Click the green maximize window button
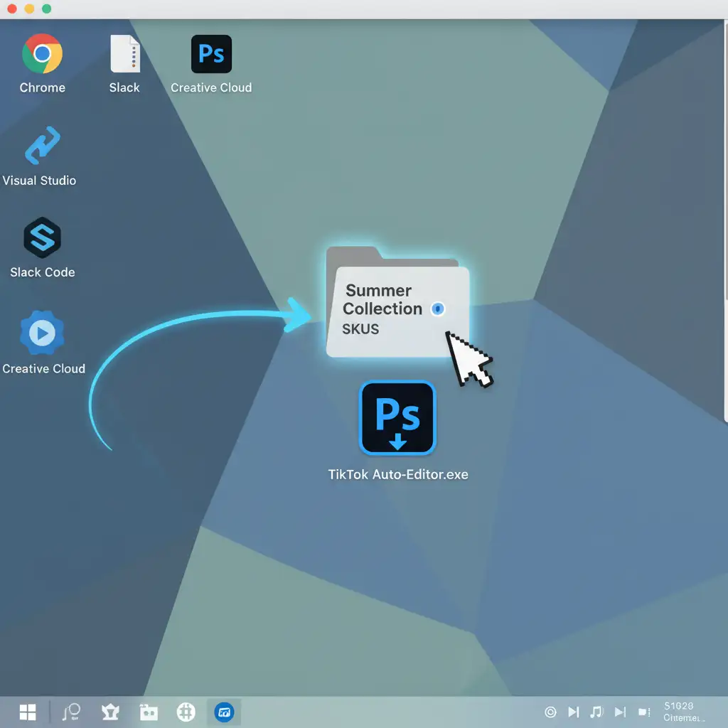The width and height of the screenshot is (728, 728). pos(46,9)
